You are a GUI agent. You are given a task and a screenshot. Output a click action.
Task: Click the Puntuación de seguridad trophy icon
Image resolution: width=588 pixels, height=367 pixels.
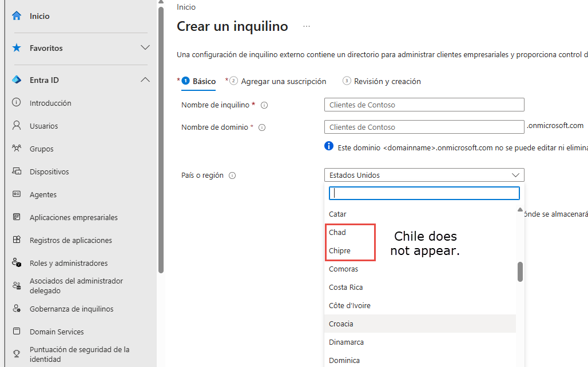pos(17,353)
